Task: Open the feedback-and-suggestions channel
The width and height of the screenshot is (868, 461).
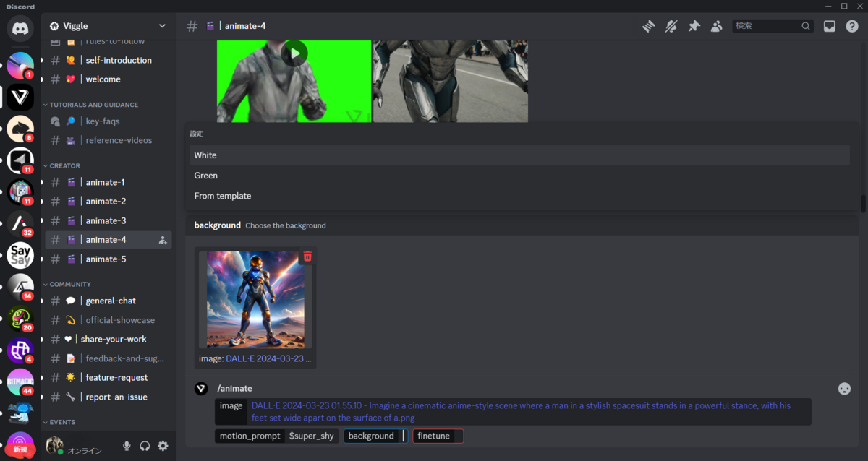Action: point(109,358)
